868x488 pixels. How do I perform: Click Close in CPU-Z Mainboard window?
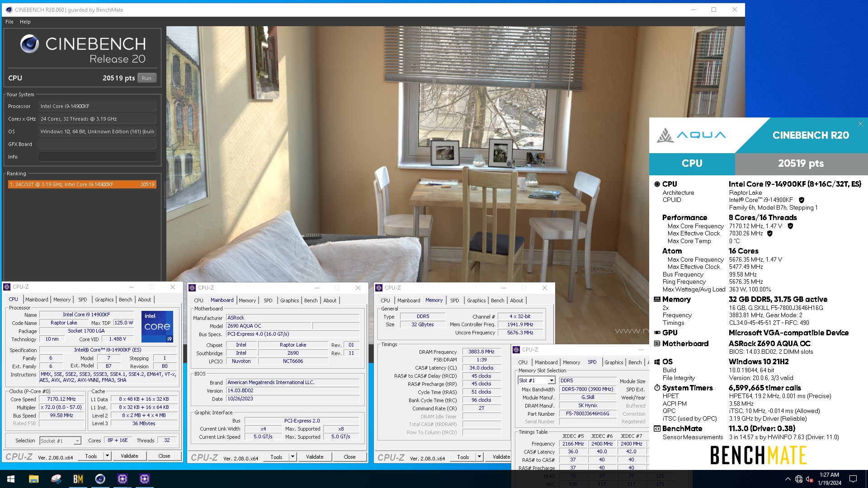click(349, 457)
